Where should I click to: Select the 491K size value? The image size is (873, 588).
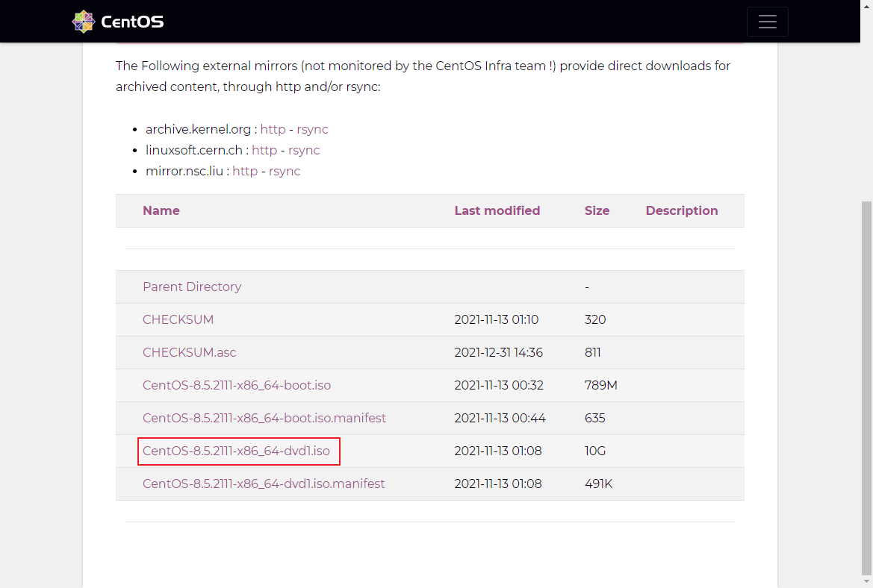[598, 484]
